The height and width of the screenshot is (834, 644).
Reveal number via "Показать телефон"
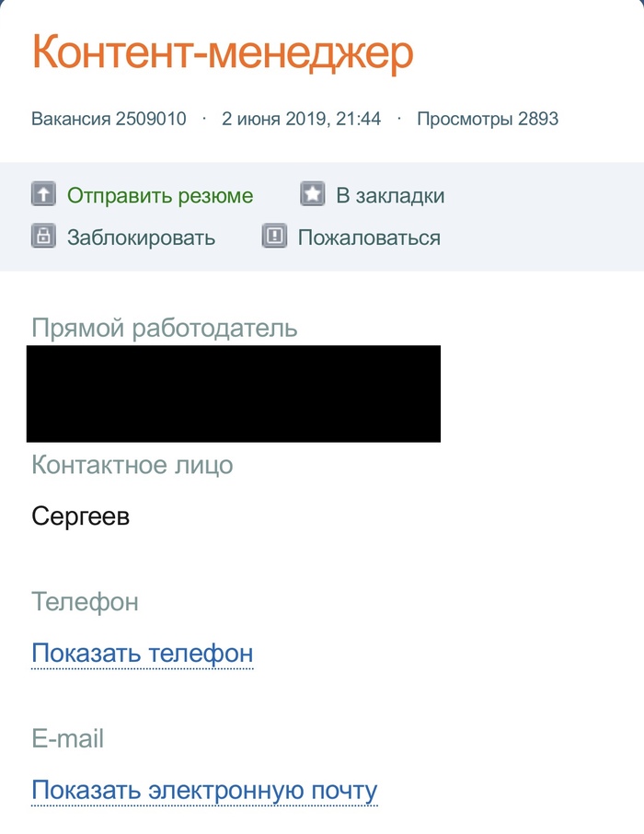[142, 654]
